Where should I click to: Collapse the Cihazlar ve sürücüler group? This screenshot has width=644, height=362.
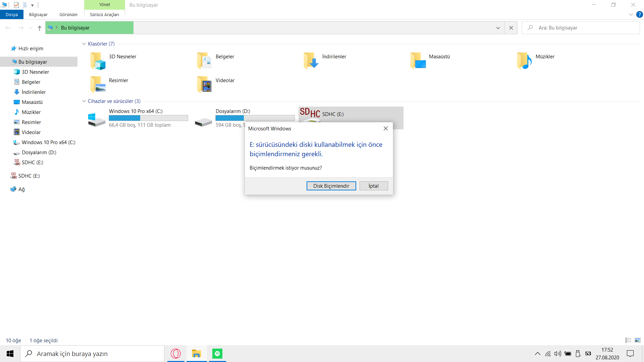point(84,101)
